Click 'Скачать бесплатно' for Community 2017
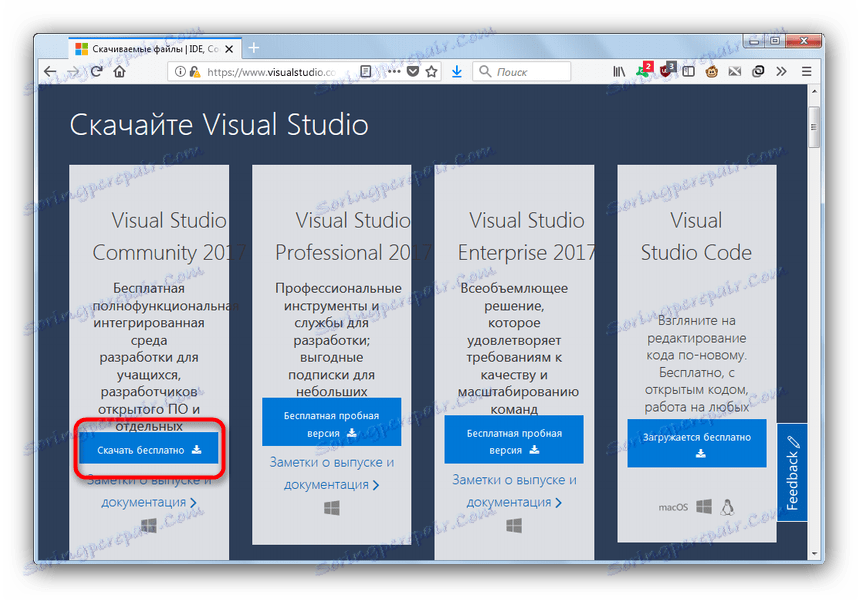Viewport: 859px width, 600px height. click(x=148, y=450)
